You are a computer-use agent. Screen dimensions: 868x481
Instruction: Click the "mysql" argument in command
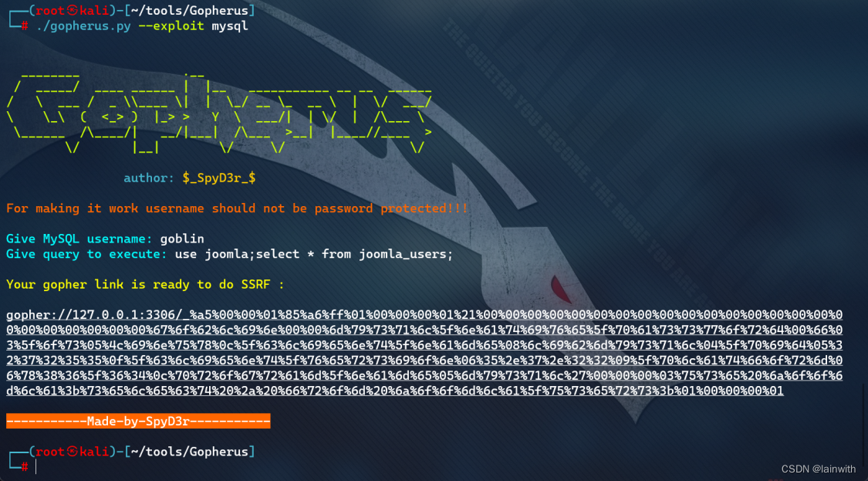tap(230, 26)
